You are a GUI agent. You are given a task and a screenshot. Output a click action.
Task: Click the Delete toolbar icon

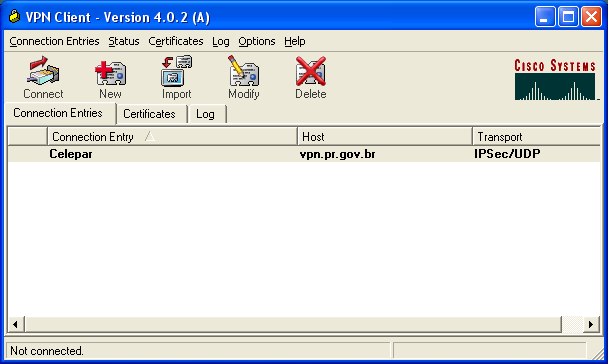pos(311,78)
